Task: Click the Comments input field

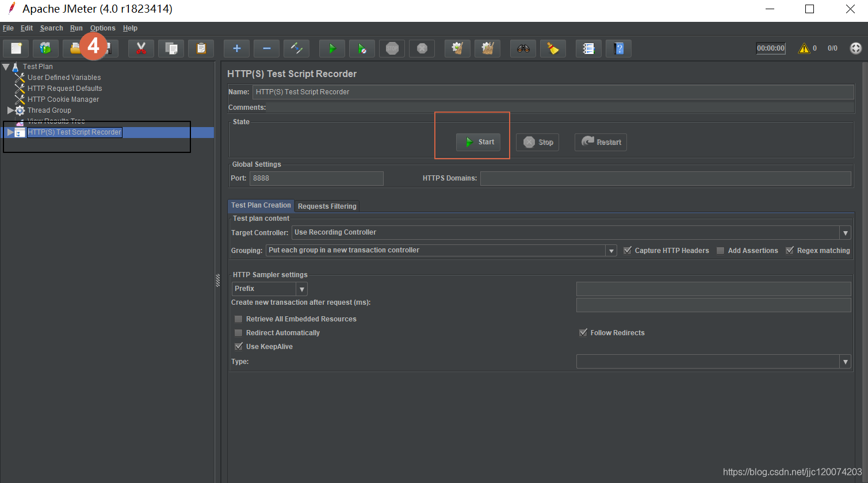Action: tap(561, 108)
